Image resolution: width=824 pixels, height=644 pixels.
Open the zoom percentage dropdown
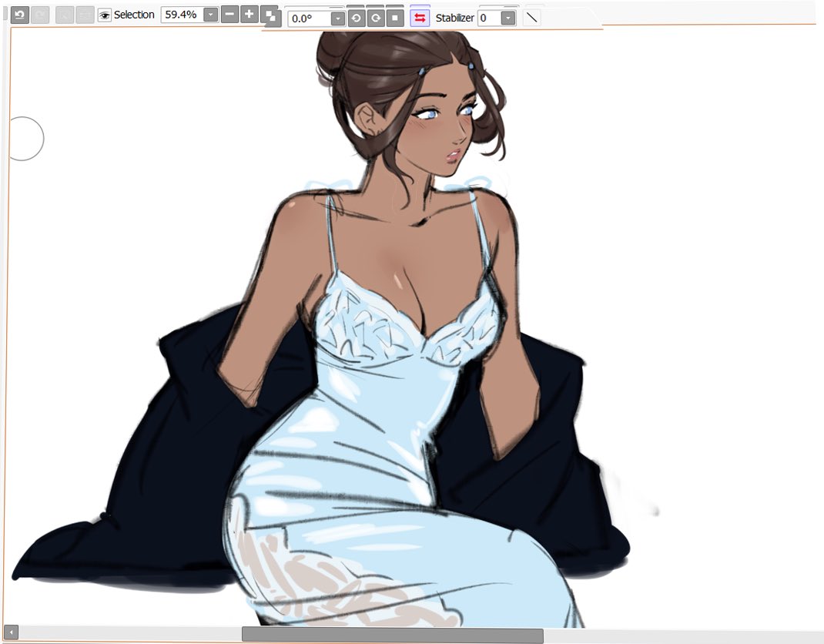point(210,15)
